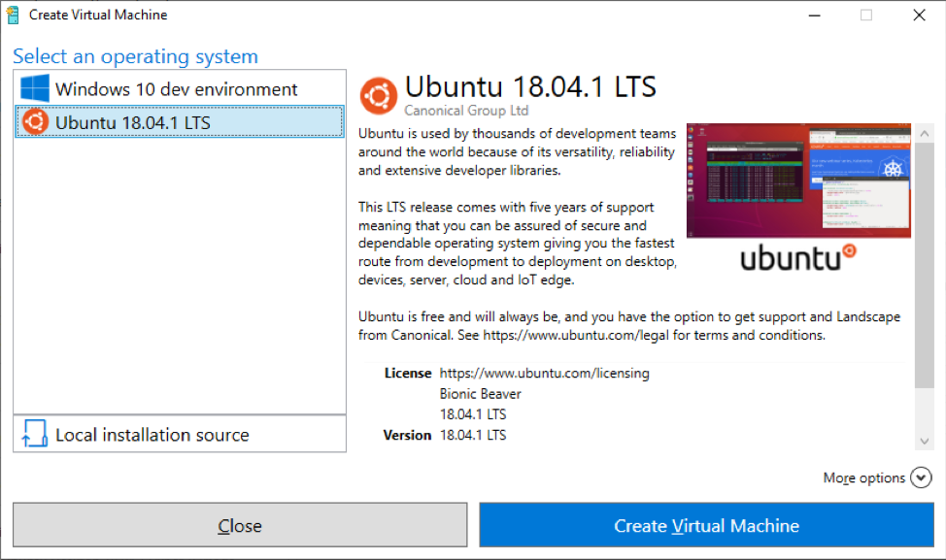Click the Close button
This screenshot has height=560, width=946.
240,525
